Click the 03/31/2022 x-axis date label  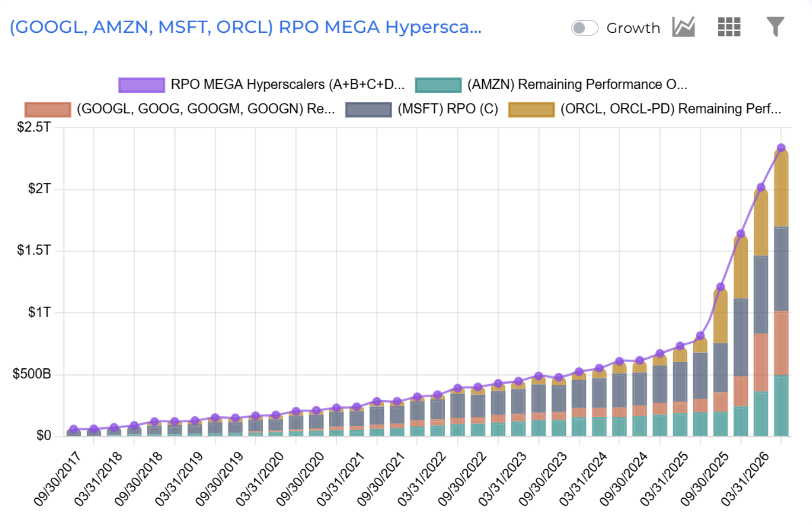421,479
